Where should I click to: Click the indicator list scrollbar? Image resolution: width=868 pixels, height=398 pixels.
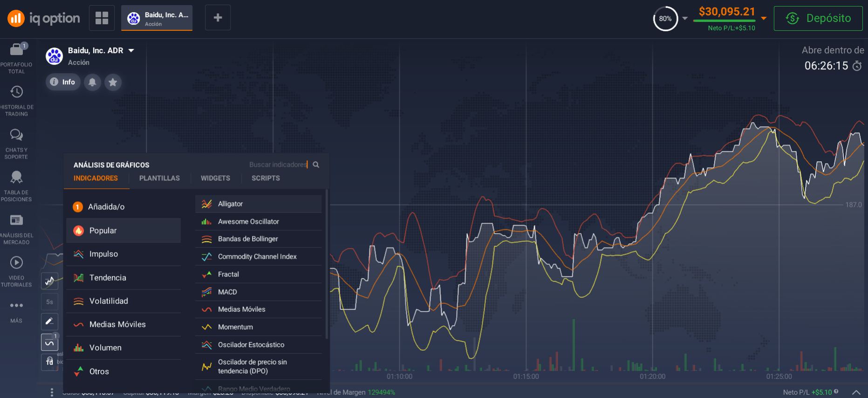click(x=327, y=264)
